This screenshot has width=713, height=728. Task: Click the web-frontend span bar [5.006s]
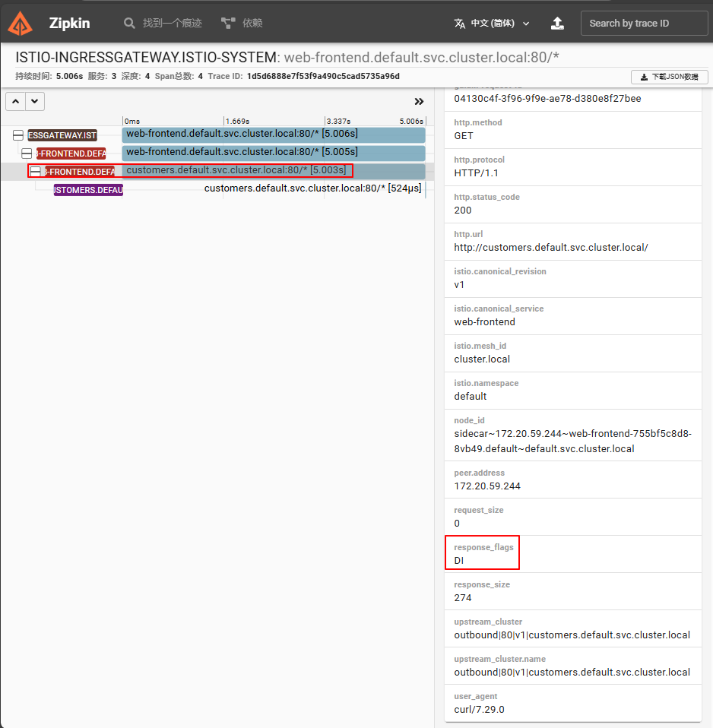coord(274,135)
